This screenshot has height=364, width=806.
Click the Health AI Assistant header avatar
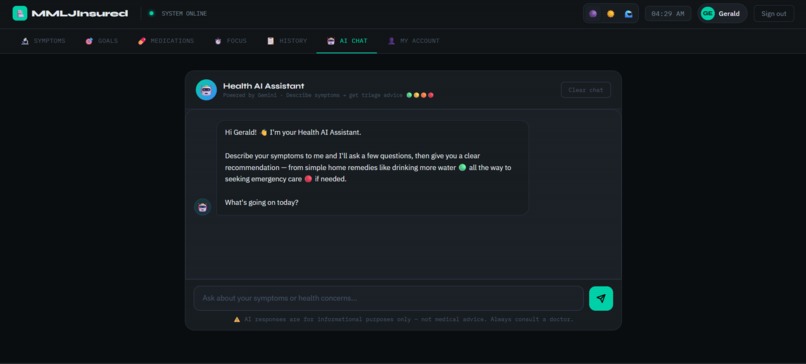(x=206, y=90)
